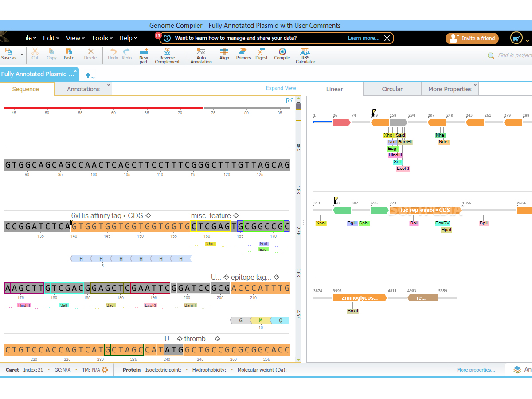This screenshot has width=532, height=399.
Task: Switch to the Annotations tab
Action: coord(83,89)
